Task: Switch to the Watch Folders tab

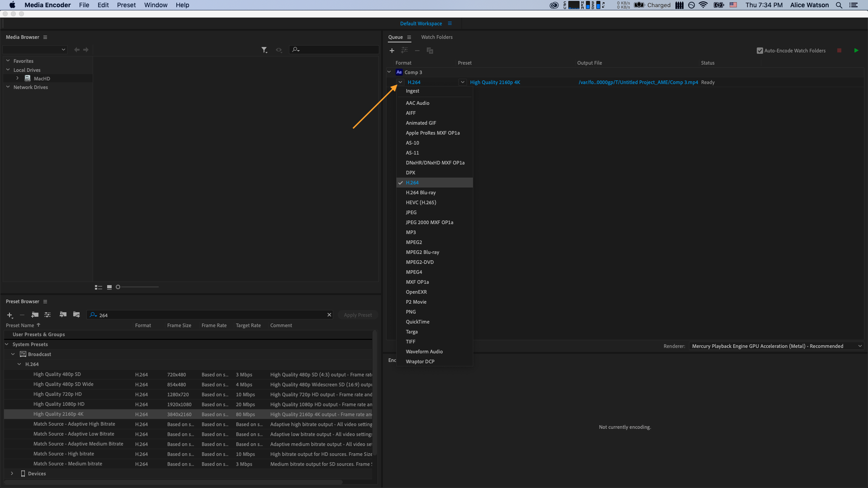Action: click(437, 38)
